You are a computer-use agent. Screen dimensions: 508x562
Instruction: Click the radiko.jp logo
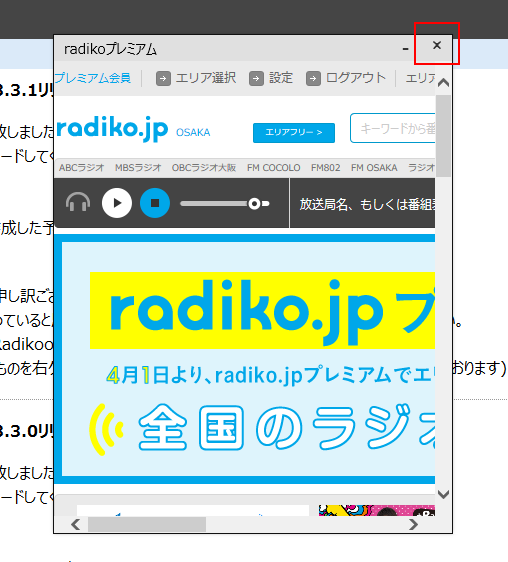(x=112, y=129)
